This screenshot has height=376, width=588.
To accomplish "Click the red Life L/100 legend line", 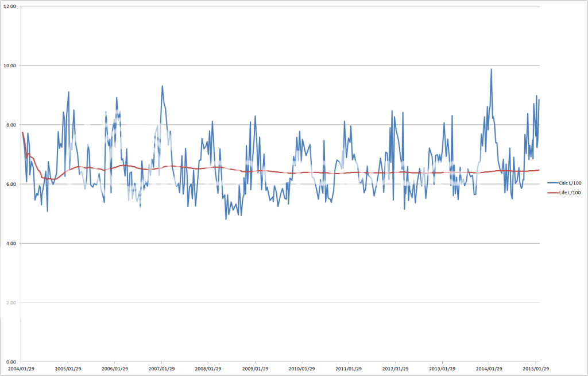I will (x=553, y=193).
